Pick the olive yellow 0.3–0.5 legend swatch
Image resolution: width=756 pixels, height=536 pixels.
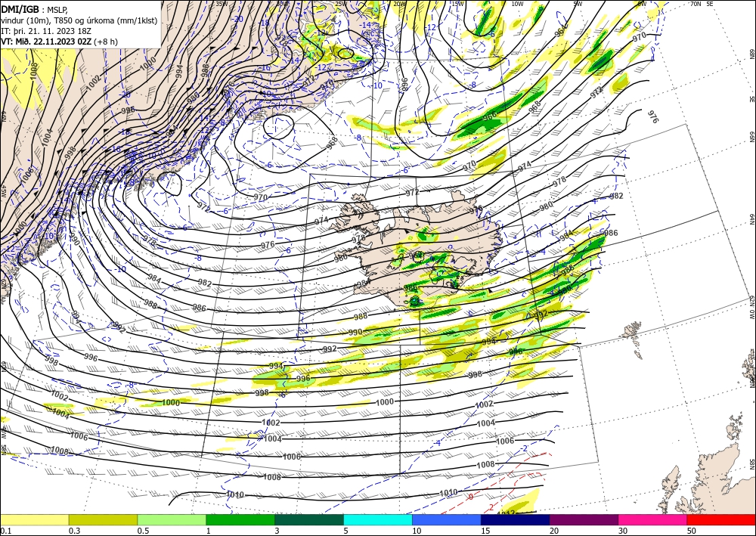103,519
